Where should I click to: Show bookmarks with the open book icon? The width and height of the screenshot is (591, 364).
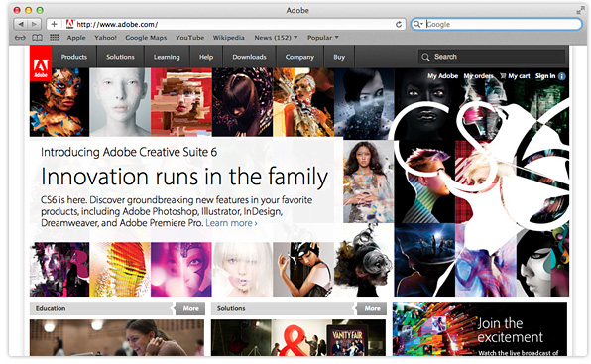click(x=37, y=38)
